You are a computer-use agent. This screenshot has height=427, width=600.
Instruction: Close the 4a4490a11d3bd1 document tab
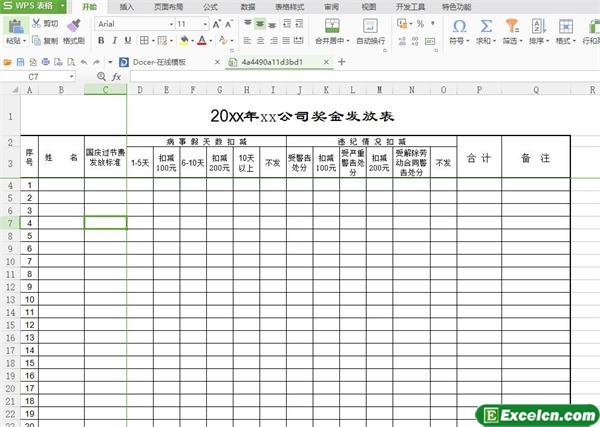click(x=326, y=62)
